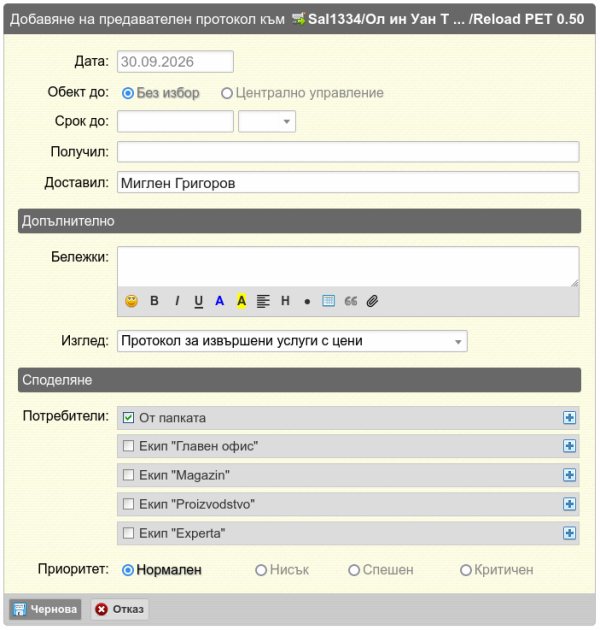Open text alignment options

point(263,301)
